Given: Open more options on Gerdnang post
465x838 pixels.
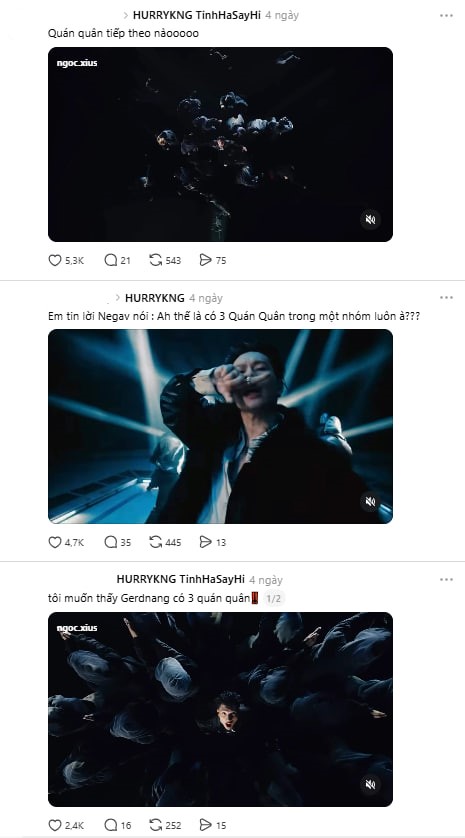Looking at the screenshot, I should [x=446, y=579].
